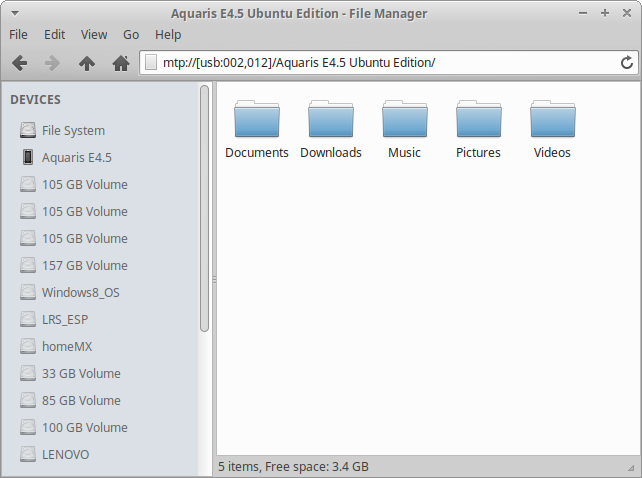Image resolution: width=642 pixels, height=478 pixels.
Task: Select 157 GB Volume in sidebar
Action: (85, 266)
